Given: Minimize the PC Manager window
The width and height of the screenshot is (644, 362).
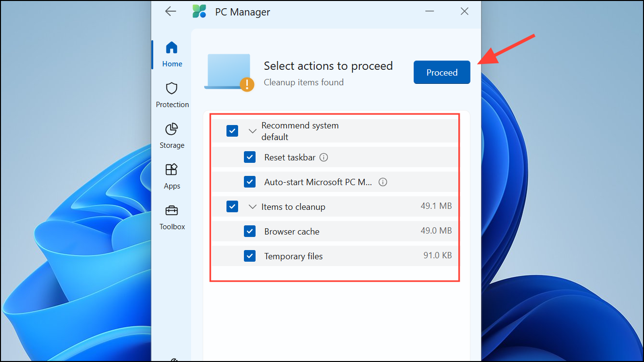Looking at the screenshot, I should coord(430,11).
